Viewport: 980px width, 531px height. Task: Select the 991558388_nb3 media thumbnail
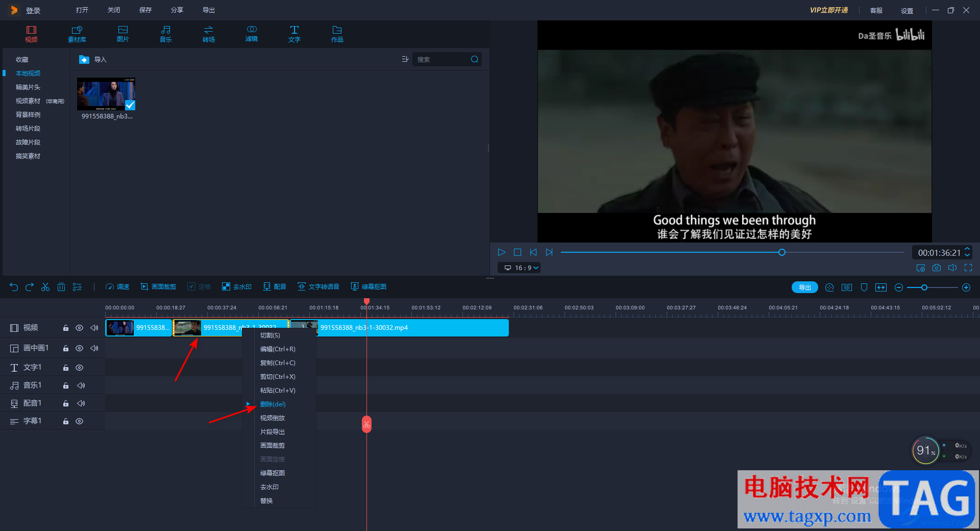pos(106,94)
